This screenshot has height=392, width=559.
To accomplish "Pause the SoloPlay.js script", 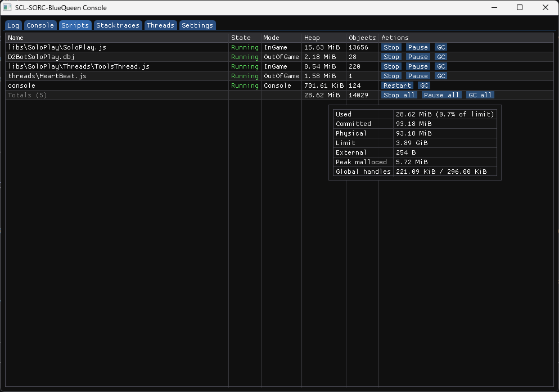I will (418, 47).
